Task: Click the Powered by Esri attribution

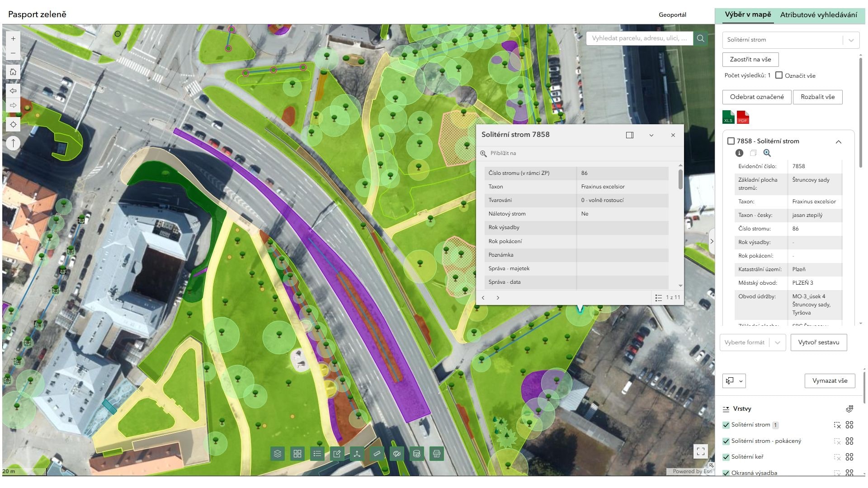Action: coord(692,471)
